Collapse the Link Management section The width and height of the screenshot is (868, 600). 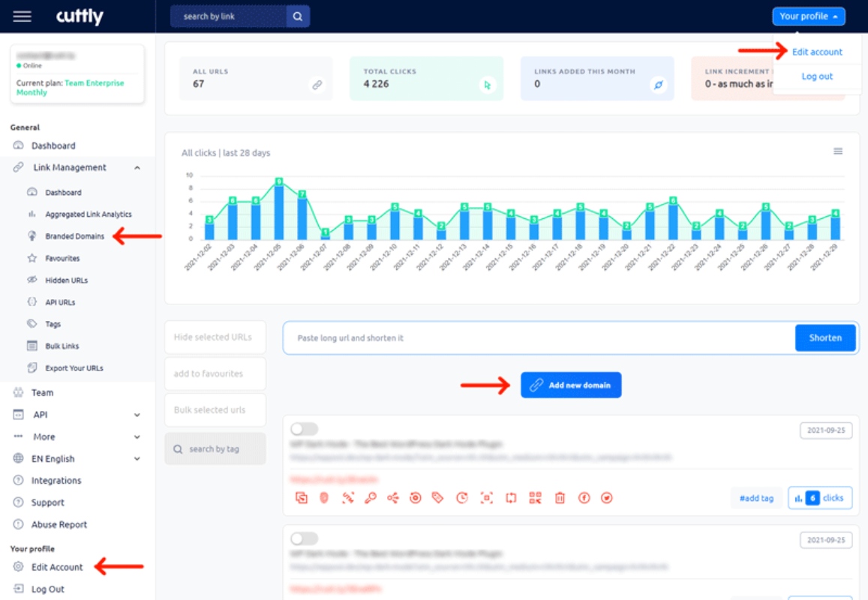pos(137,168)
